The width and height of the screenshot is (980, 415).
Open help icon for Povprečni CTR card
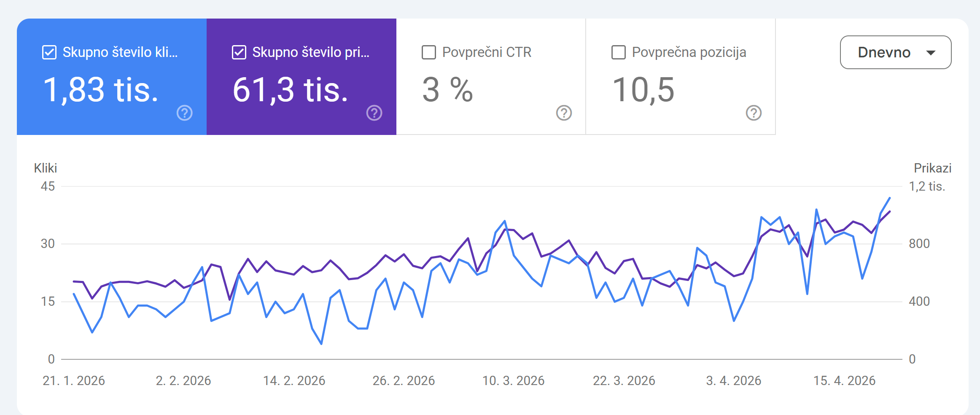coord(564,113)
